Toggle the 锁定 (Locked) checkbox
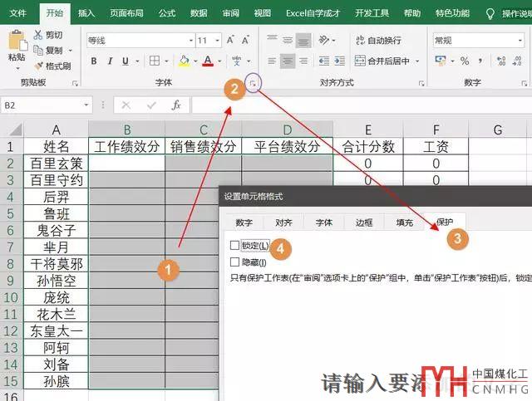Image resolution: width=532 pixels, height=401 pixels. pos(235,246)
